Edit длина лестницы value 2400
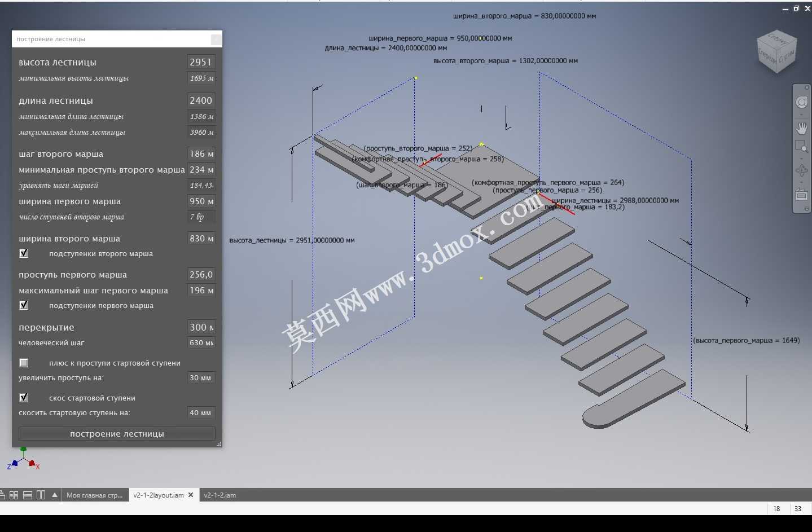 [x=201, y=100]
